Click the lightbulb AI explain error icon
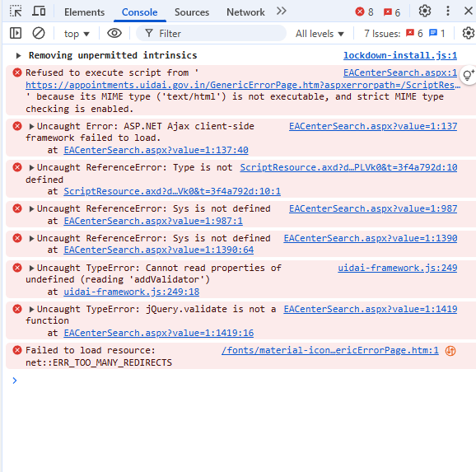476x472 pixels. coord(468,75)
